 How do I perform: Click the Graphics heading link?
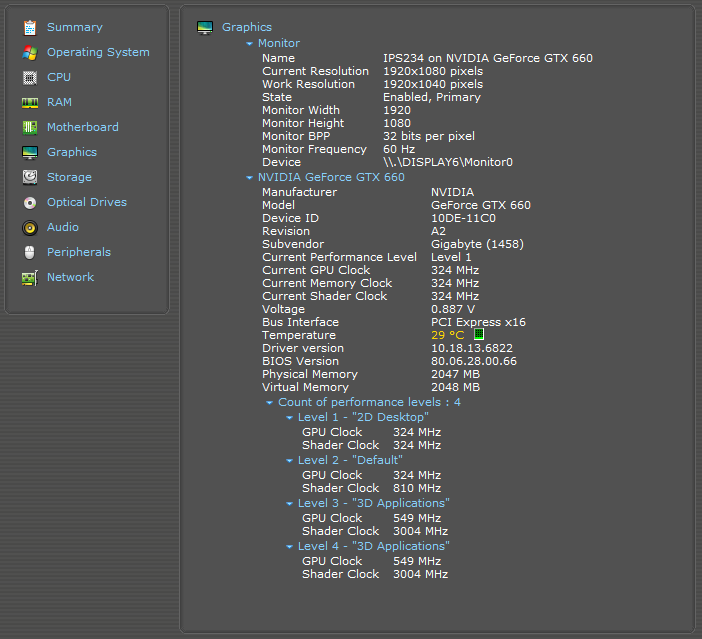[247, 27]
